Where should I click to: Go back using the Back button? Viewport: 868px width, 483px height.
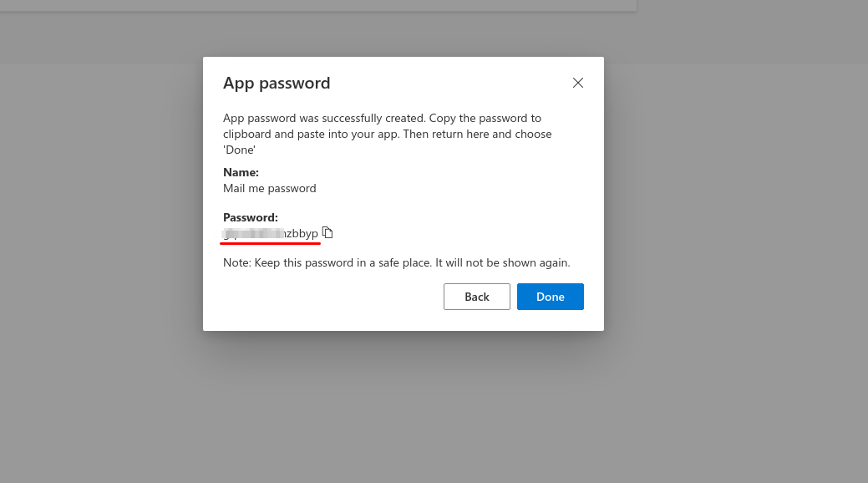pyautogui.click(x=477, y=297)
